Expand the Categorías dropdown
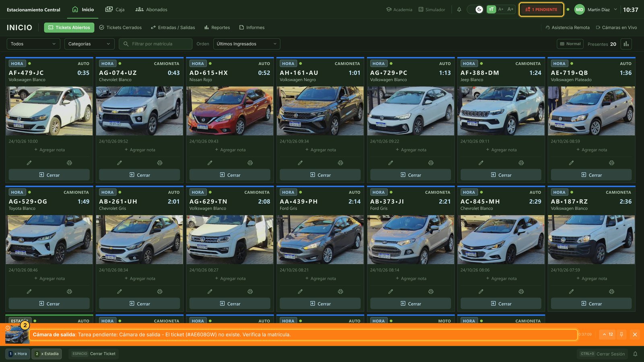Image resolution: width=644 pixels, height=362 pixels. pyautogui.click(x=89, y=44)
